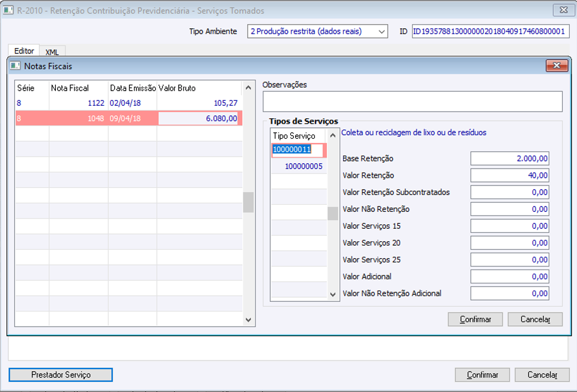Confirm the Notas Fiscais dialog
The height and width of the screenshot is (392, 577).
[475, 319]
